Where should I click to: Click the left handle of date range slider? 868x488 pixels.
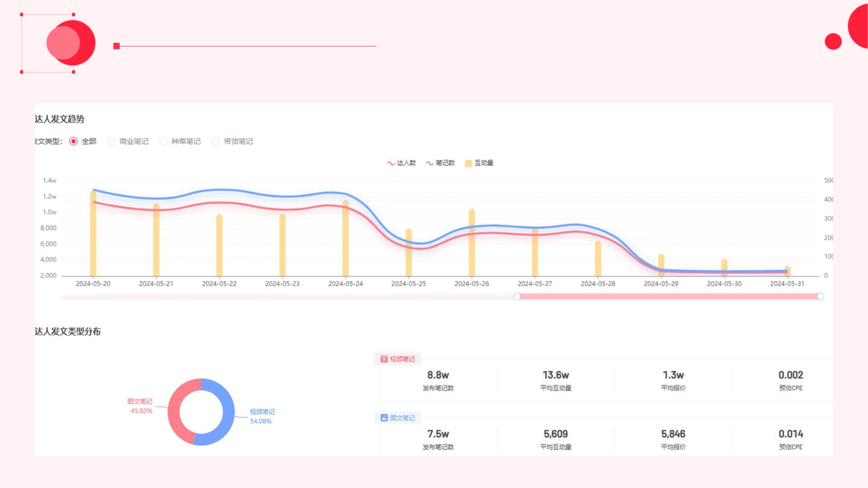517,296
